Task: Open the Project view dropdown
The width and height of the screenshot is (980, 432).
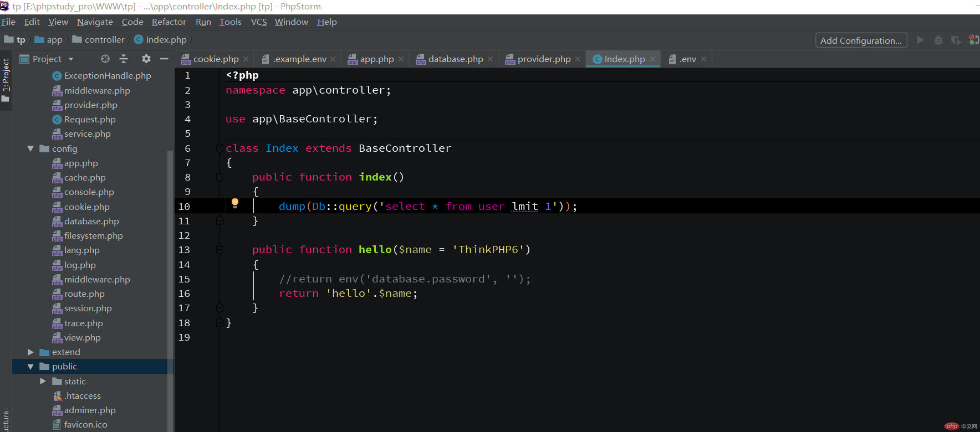Action: pos(71,59)
